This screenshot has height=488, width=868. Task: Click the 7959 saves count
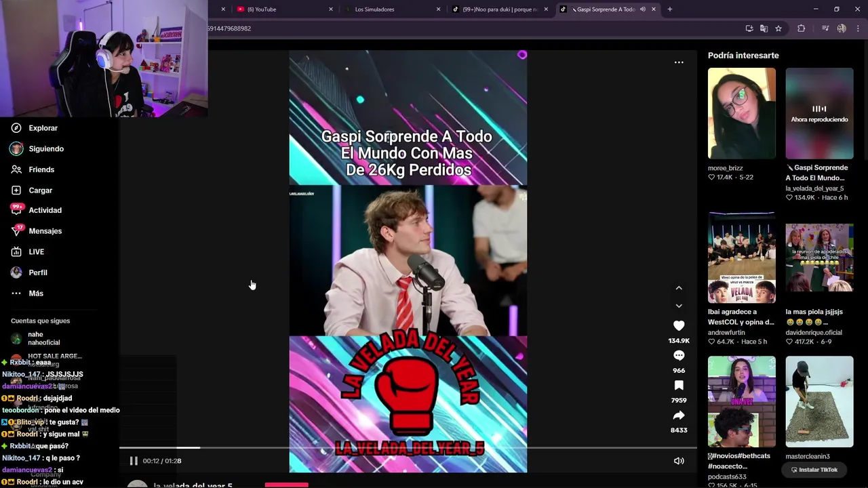tap(679, 401)
